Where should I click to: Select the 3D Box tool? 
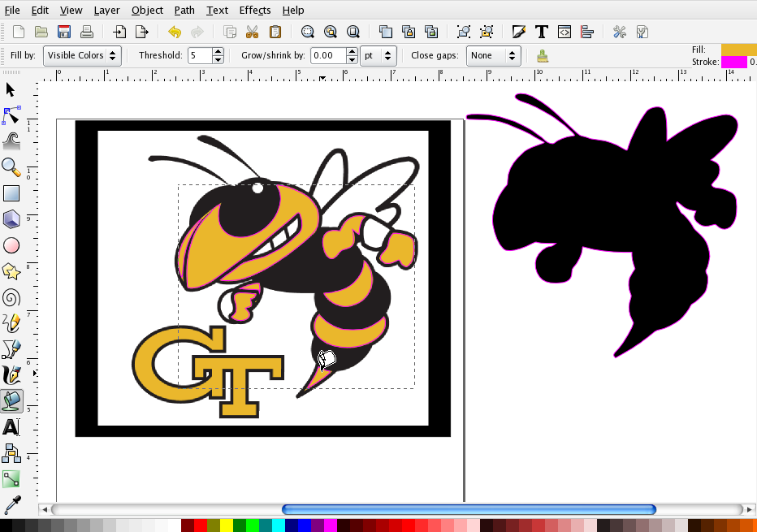pos(11,219)
